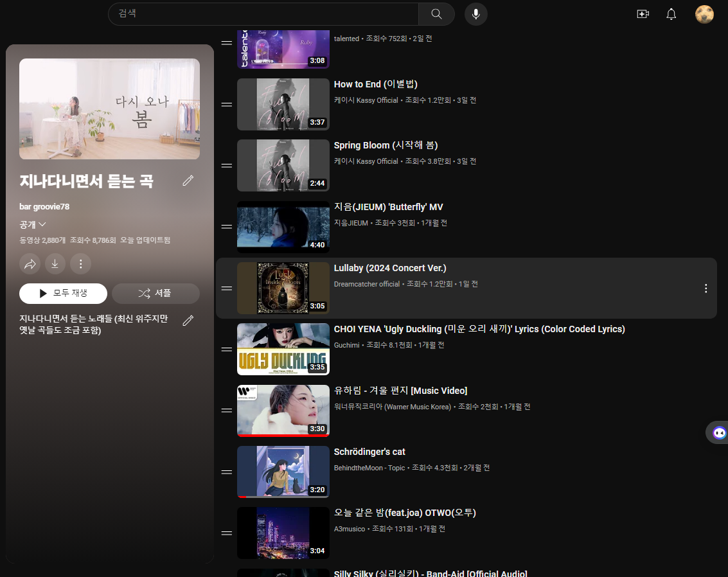The height and width of the screenshot is (577, 728).
Task: Click the playlist description text 지나다니면서 듣는 노래들
Action: pos(93,324)
